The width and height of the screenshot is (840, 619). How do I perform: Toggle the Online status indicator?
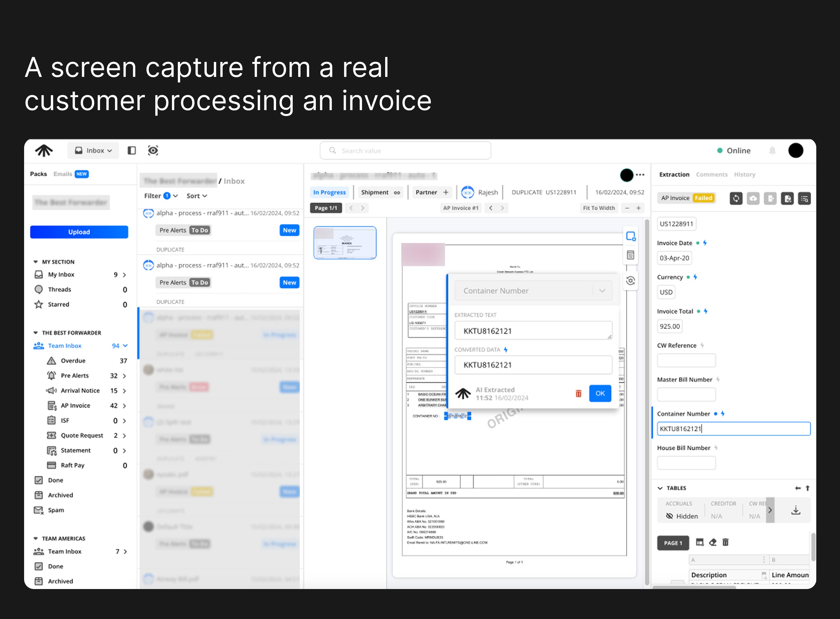[733, 151]
